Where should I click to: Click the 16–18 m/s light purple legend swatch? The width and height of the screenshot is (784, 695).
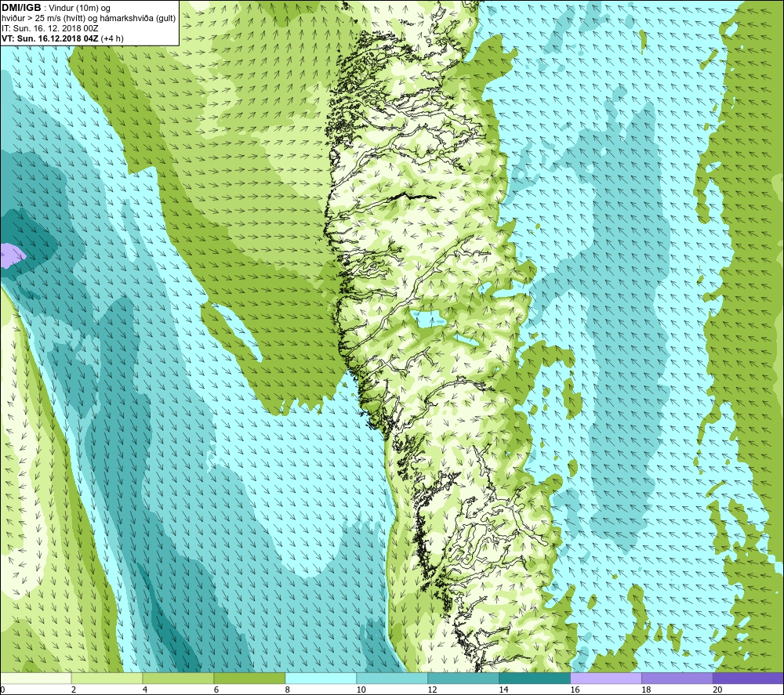606,678
